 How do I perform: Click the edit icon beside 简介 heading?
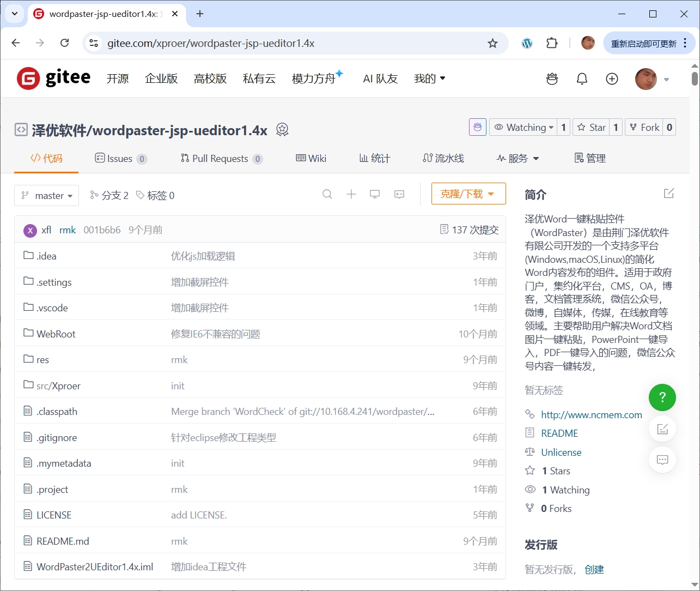click(x=668, y=194)
